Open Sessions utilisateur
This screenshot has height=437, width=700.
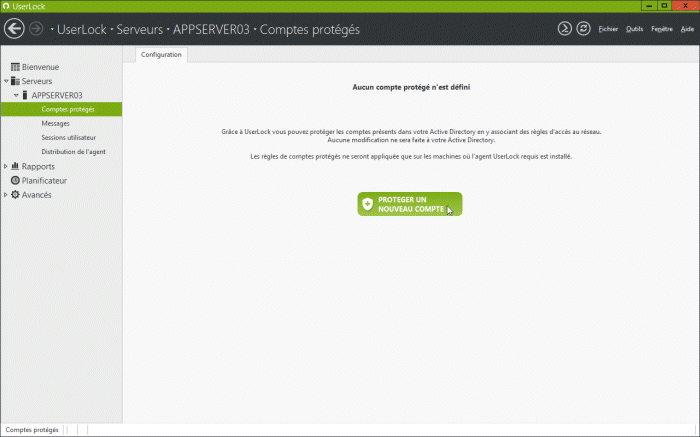[x=69, y=138]
